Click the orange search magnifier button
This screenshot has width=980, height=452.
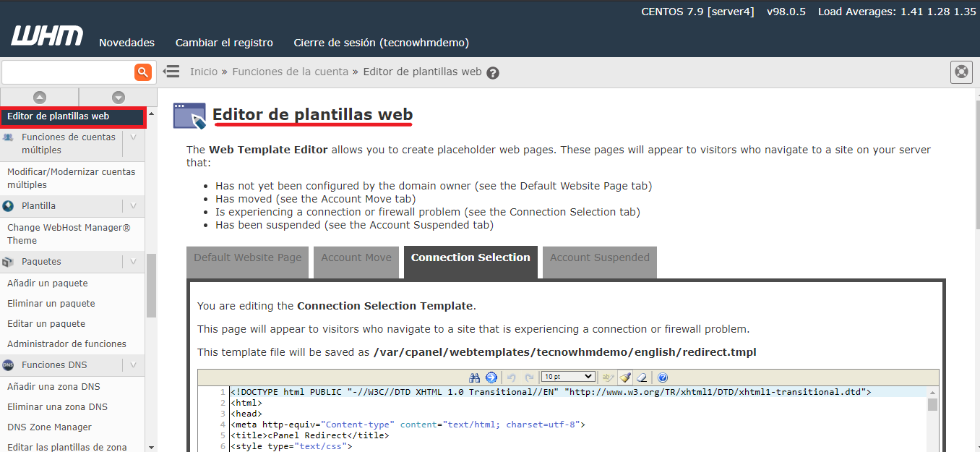click(142, 72)
